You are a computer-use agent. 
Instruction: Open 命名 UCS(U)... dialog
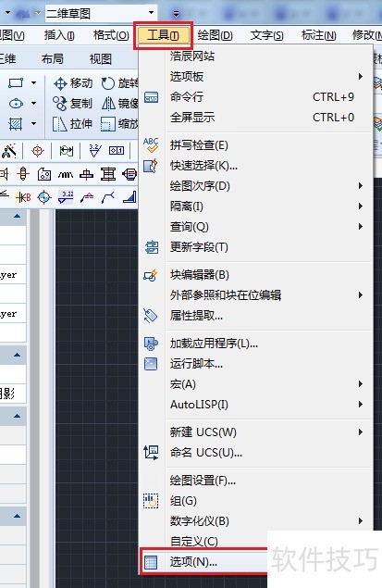click(x=254, y=452)
